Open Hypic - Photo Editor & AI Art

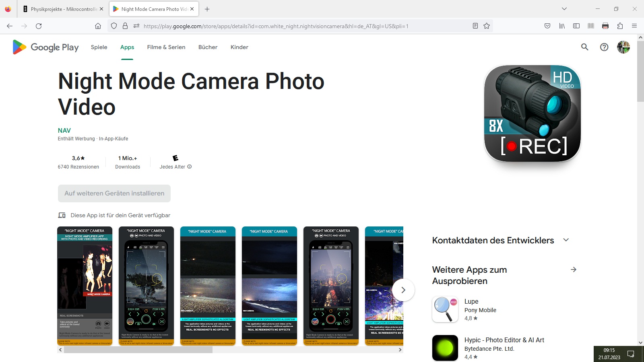(x=504, y=340)
